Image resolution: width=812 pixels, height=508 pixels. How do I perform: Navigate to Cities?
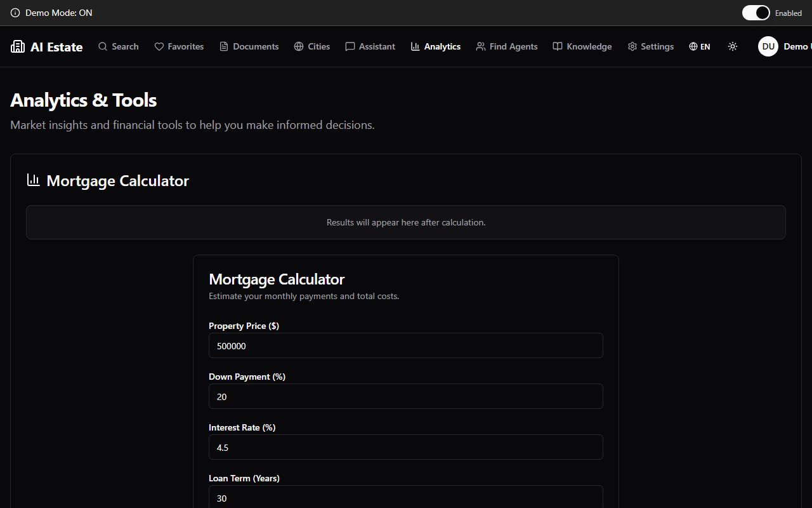tap(312, 46)
